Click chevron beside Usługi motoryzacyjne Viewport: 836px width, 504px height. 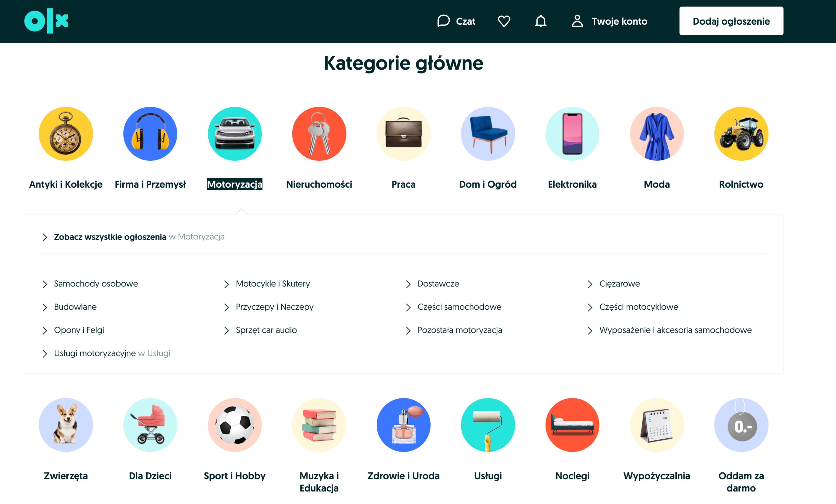[44, 354]
